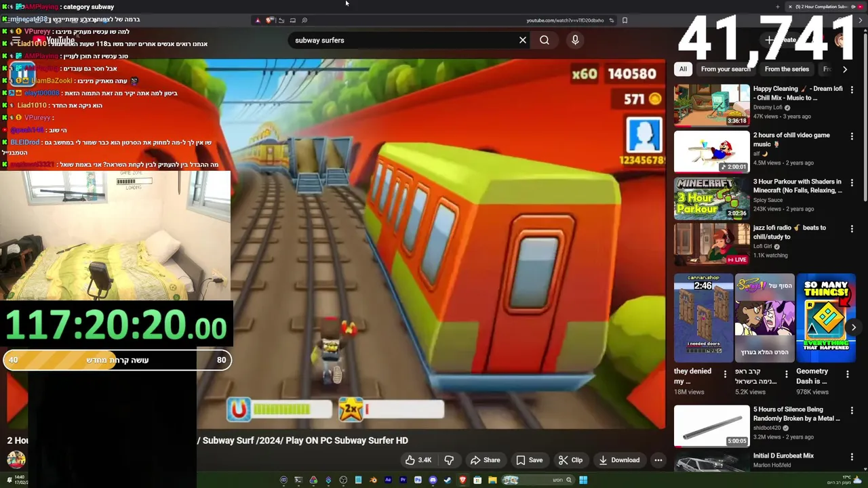Open '3 Hour Parkour with Shaders' thumbnail
Image resolution: width=868 pixels, height=488 pixels.
711,198
